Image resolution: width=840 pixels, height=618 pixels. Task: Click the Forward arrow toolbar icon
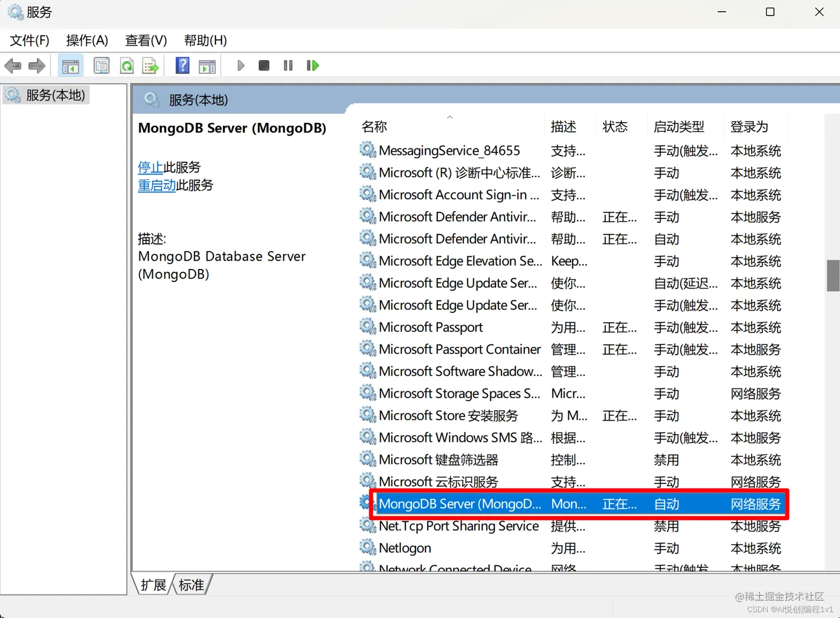tap(37, 66)
